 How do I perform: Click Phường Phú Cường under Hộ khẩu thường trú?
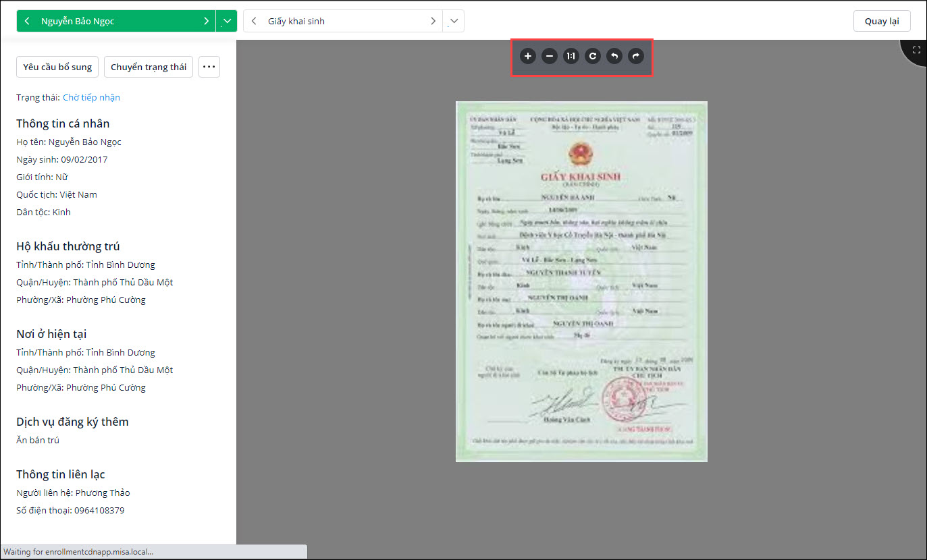[106, 300]
